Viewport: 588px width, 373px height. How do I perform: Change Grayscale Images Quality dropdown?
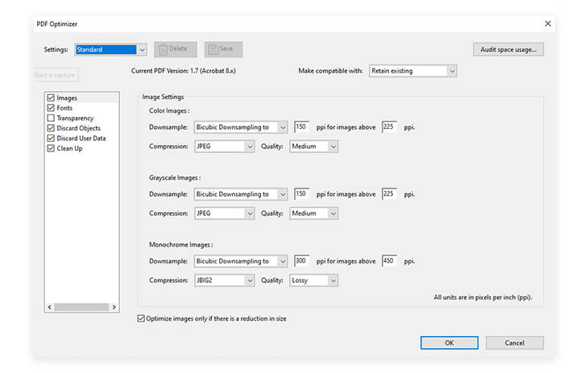point(313,213)
